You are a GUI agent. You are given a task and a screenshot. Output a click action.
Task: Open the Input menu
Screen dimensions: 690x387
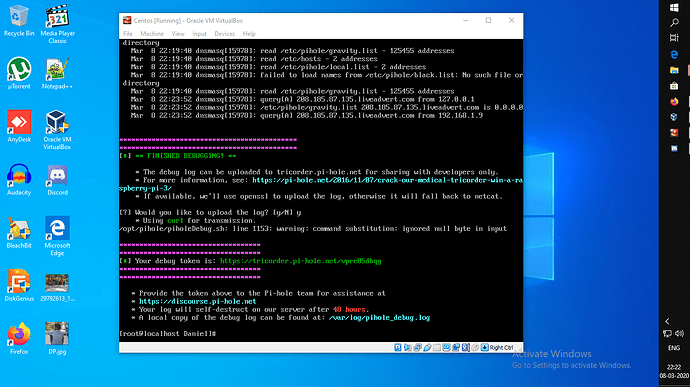199,34
